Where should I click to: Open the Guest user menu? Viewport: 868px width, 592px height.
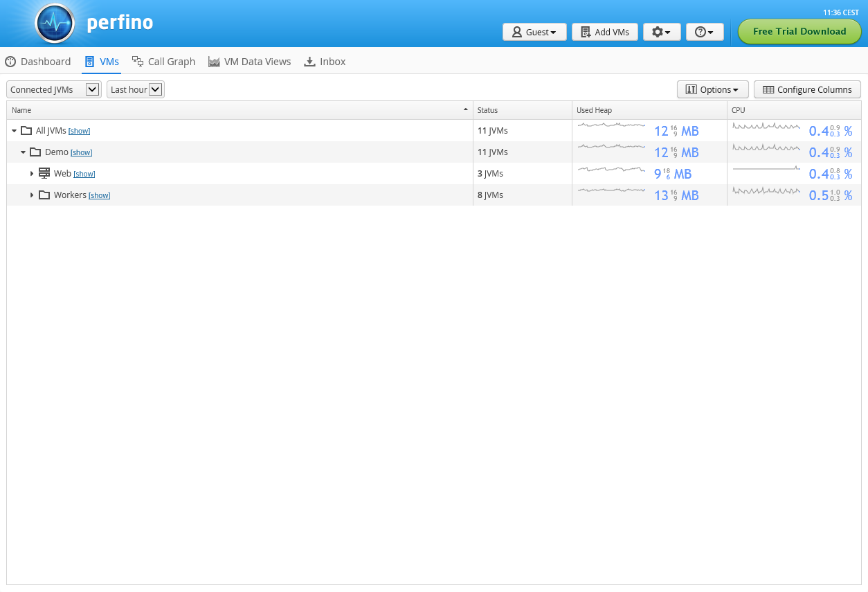tap(534, 32)
